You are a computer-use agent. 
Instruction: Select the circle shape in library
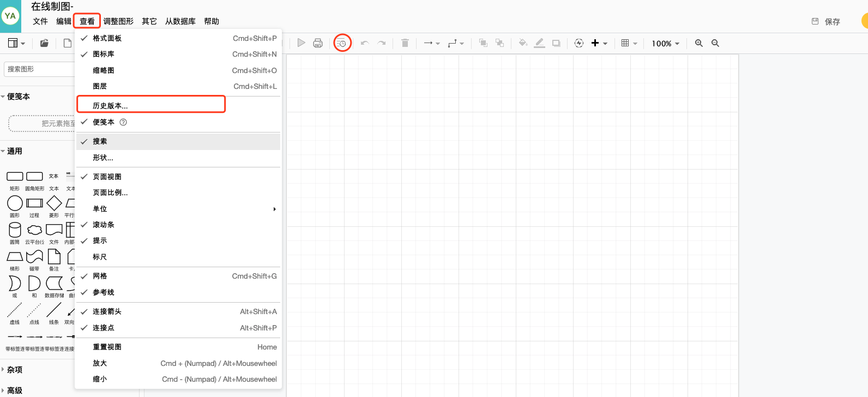(x=15, y=203)
